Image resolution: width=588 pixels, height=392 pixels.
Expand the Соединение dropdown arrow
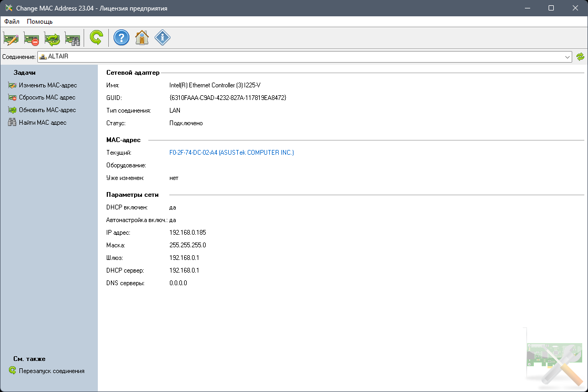pyautogui.click(x=567, y=57)
